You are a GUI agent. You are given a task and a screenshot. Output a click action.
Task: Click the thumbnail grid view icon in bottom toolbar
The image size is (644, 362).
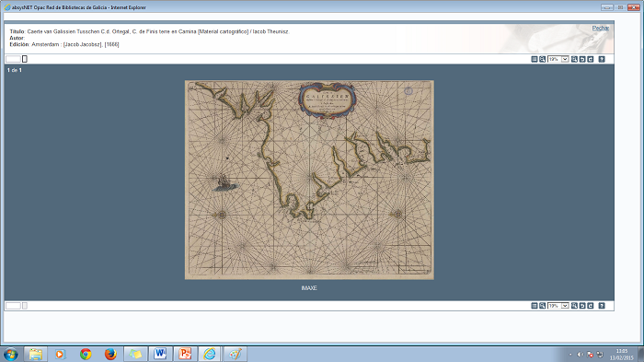click(x=535, y=306)
